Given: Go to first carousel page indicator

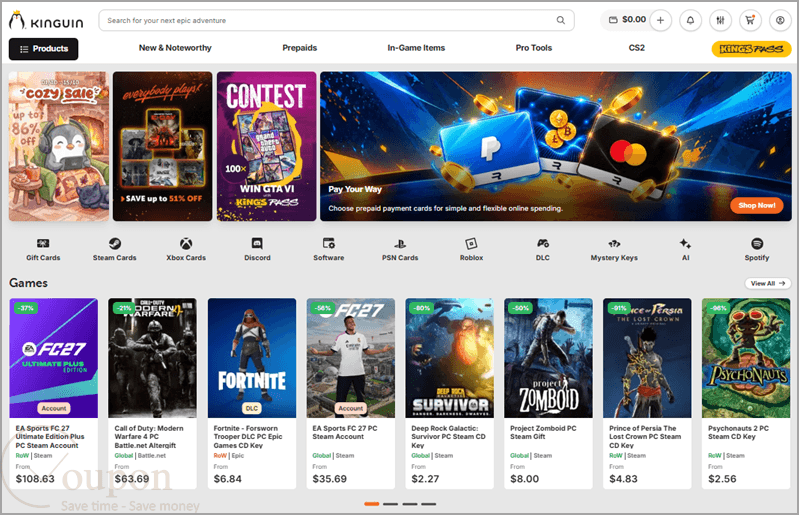Looking at the screenshot, I should coord(371,504).
